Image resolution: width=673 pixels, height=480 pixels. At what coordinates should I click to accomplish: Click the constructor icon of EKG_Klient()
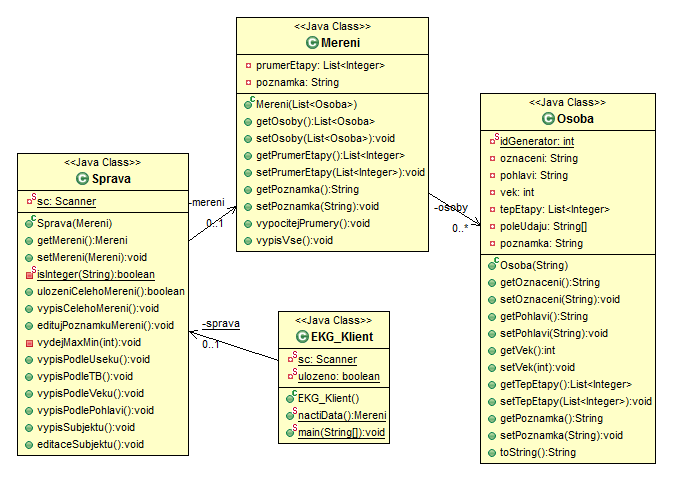pyautogui.click(x=291, y=398)
